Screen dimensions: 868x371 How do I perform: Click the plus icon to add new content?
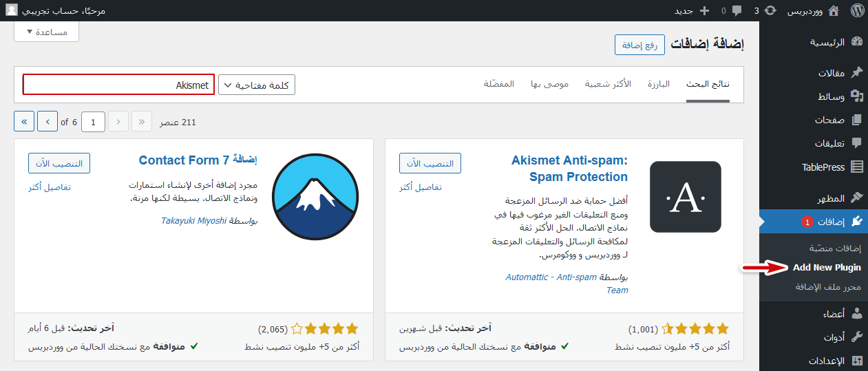click(x=703, y=10)
